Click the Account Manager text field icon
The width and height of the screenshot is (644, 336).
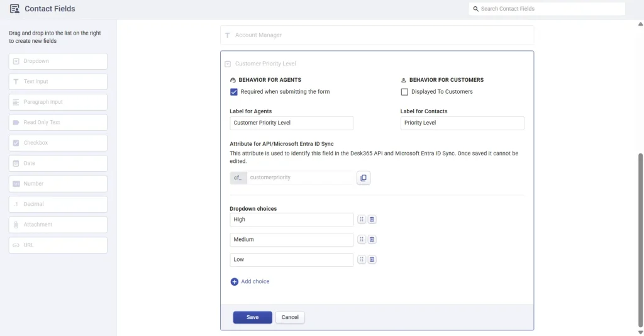(228, 35)
